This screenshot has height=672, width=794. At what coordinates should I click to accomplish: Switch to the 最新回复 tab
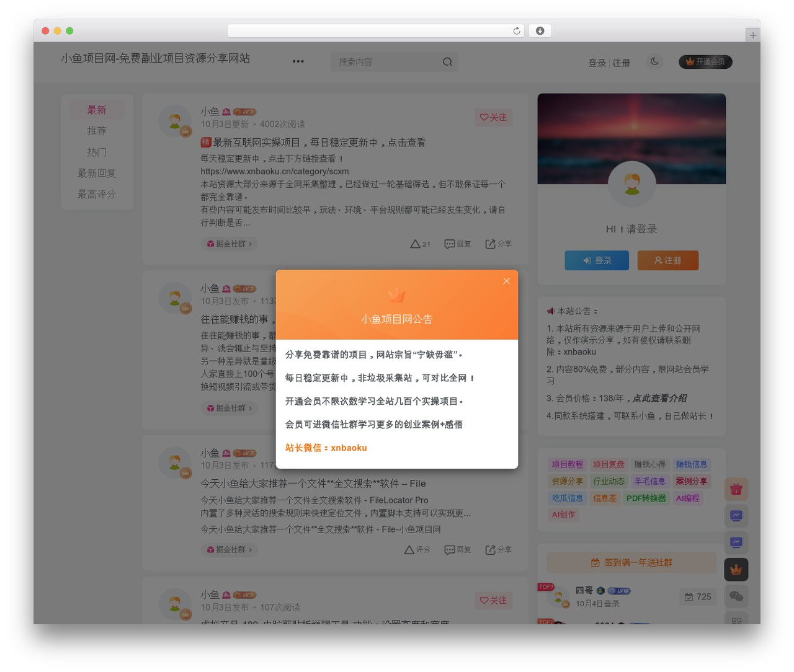(x=97, y=173)
